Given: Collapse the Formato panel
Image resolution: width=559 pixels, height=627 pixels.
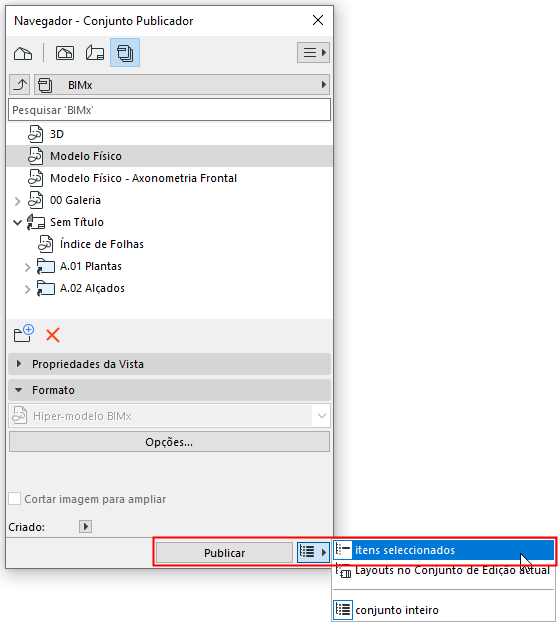Looking at the screenshot, I should click(x=170, y=390).
